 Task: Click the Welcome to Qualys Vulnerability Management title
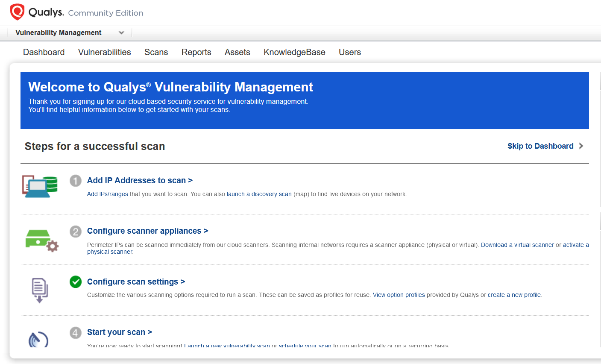[x=170, y=87]
